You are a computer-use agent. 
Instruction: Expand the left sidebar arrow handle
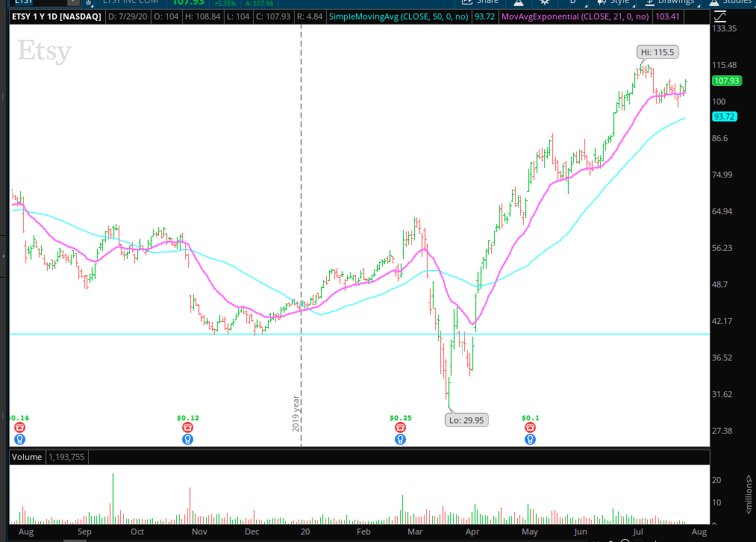pyautogui.click(x=4, y=256)
